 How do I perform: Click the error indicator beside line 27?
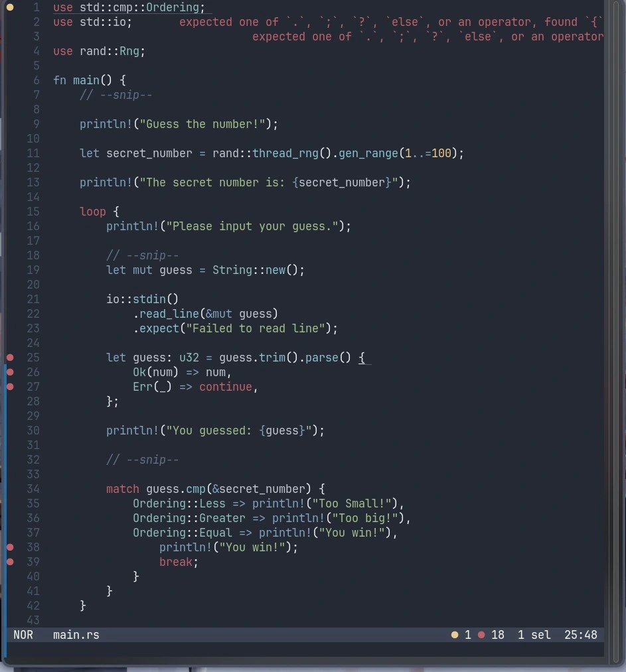pos(9,387)
